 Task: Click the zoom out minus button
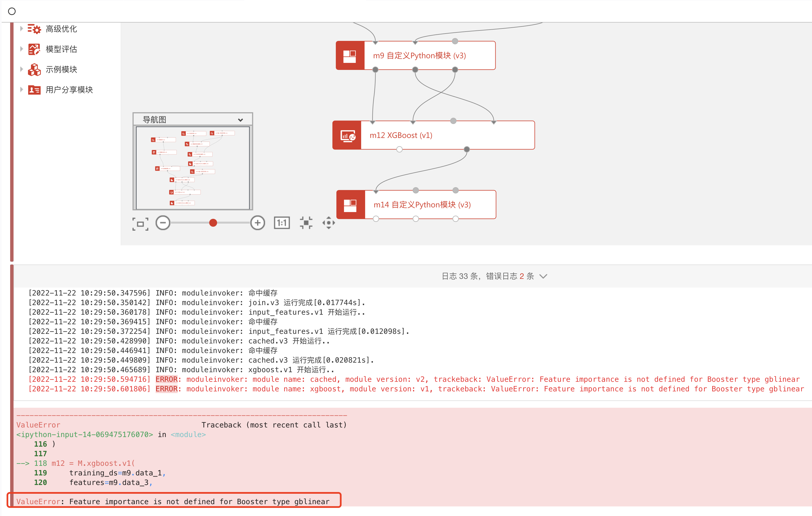[163, 223]
